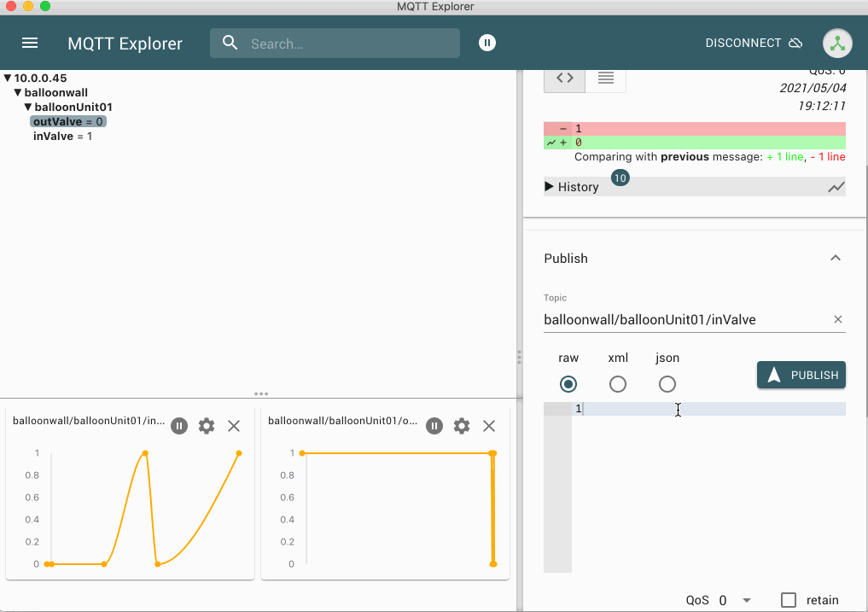Collapse the balloonUnit01 tree node

click(27, 107)
